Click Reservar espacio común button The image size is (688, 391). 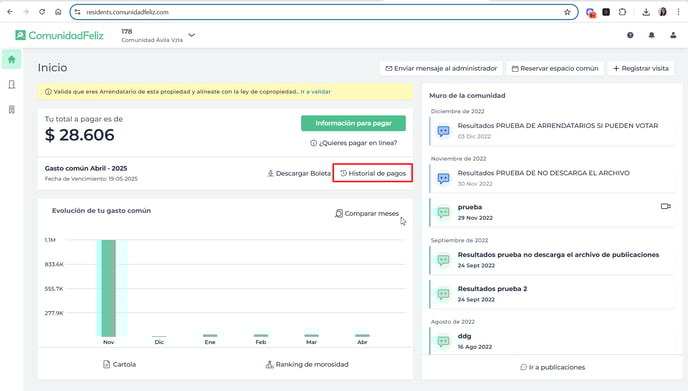555,68
